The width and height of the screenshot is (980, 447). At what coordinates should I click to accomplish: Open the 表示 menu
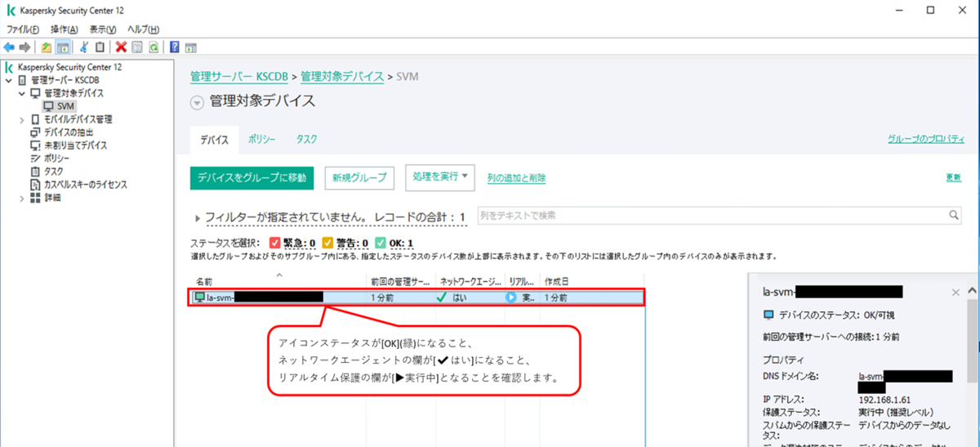click(102, 29)
